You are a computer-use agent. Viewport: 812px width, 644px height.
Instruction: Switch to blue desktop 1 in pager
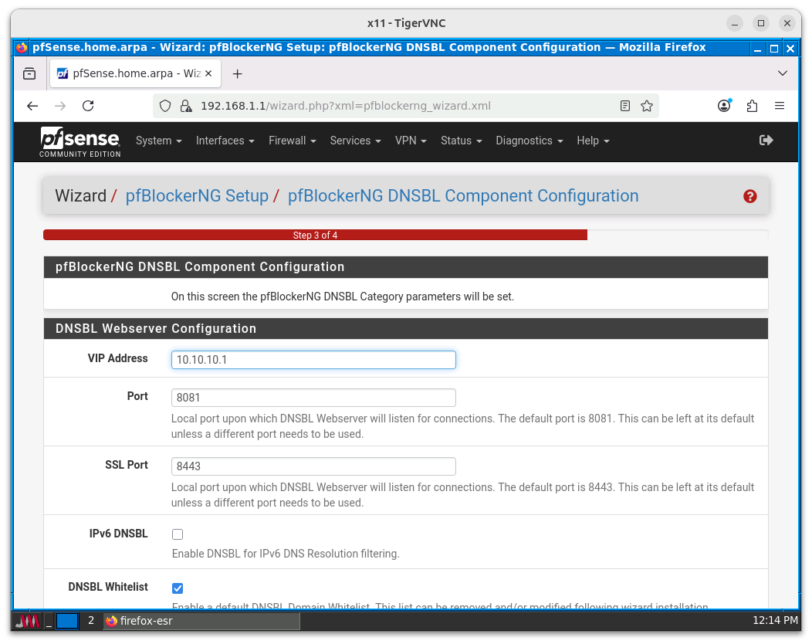tap(67, 621)
